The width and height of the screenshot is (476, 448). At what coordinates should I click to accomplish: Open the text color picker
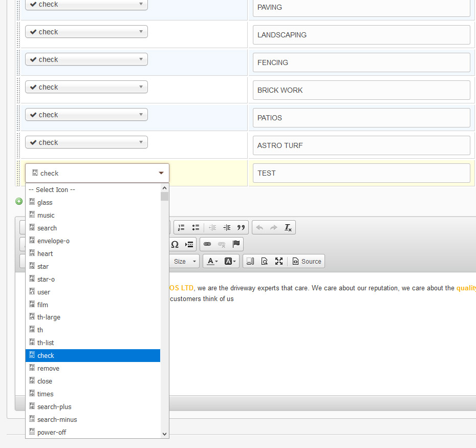(212, 261)
